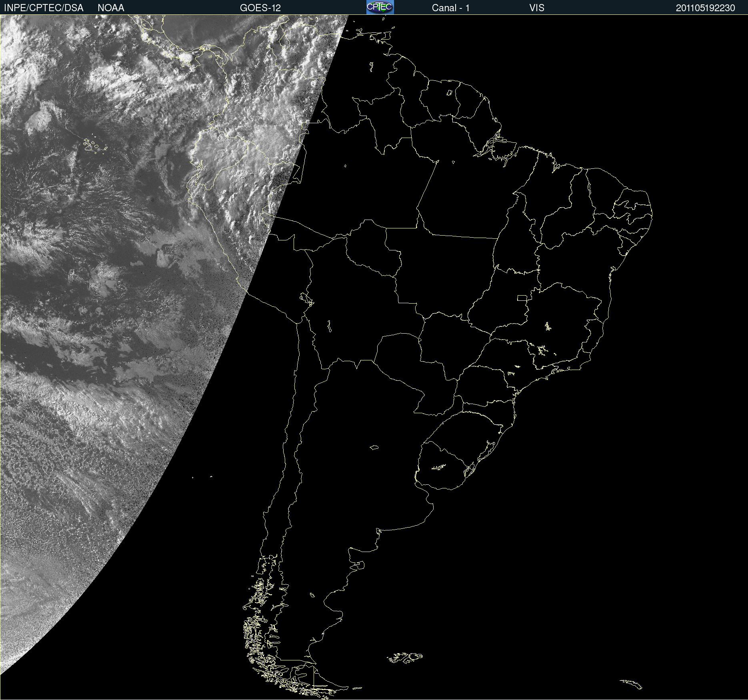Click the INPE/CPTEC/DSA header text
This screenshot has height=700, width=748.
[x=44, y=8]
